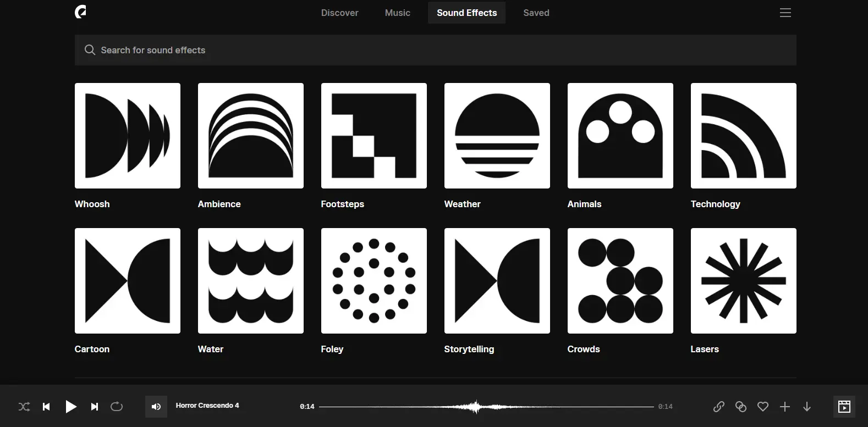Skip to next track

tap(95, 407)
